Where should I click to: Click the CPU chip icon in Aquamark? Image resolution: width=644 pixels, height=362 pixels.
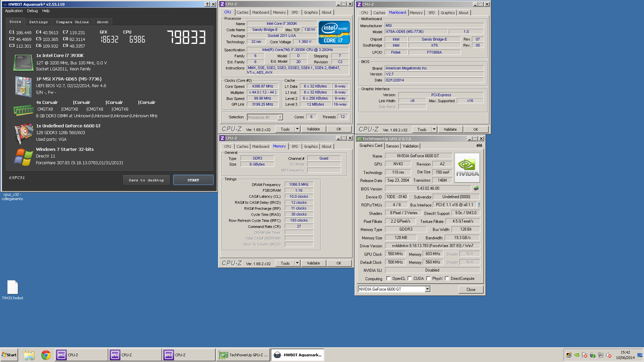pos(23,63)
